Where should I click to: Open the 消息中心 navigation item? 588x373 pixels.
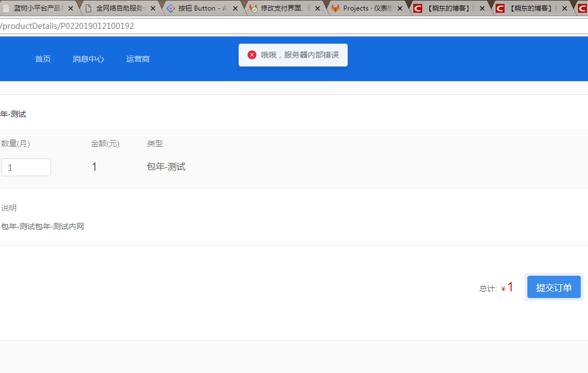[88, 58]
